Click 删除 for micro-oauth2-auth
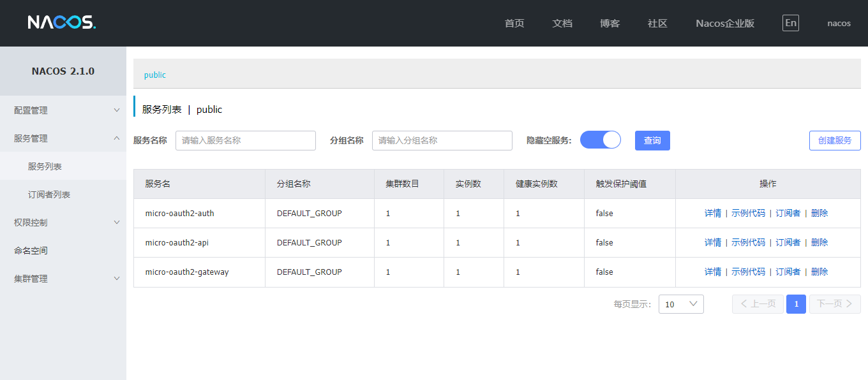Viewport: 868px width, 380px height. (x=819, y=213)
